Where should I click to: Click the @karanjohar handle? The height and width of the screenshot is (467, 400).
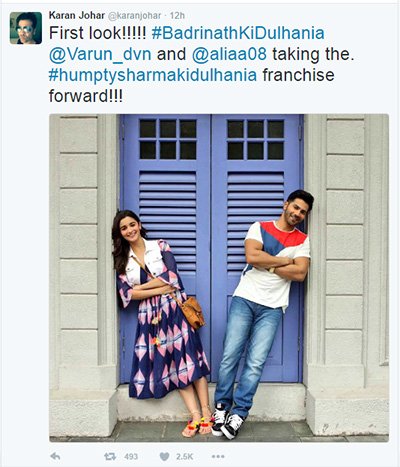[x=135, y=16]
